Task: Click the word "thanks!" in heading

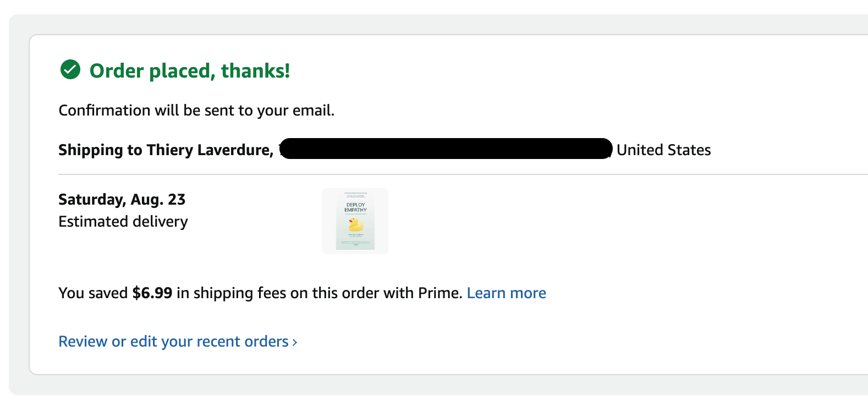Action: [255, 71]
